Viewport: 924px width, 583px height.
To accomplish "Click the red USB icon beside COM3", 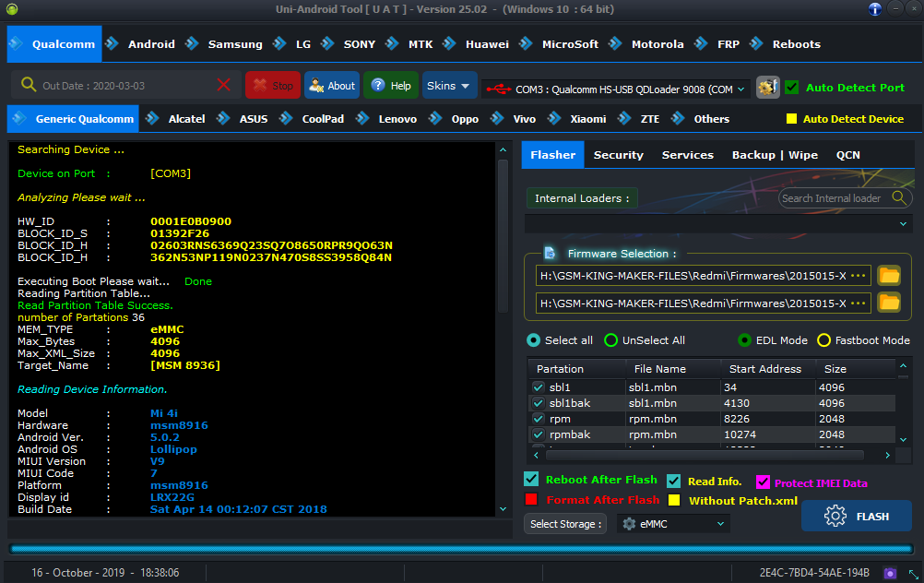I will [499, 89].
